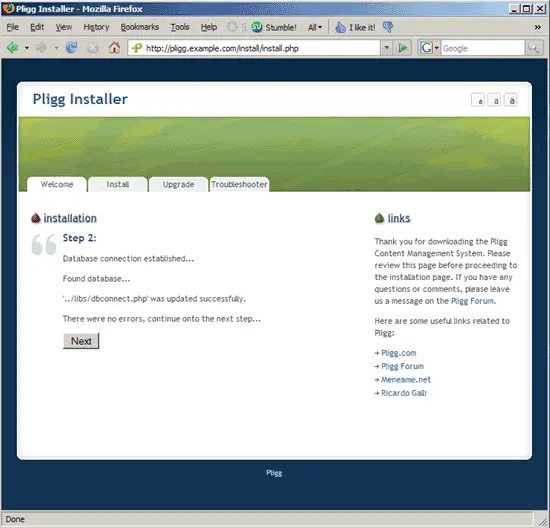Go back with the green Back arrow
550x528 pixels.
(x=13, y=47)
